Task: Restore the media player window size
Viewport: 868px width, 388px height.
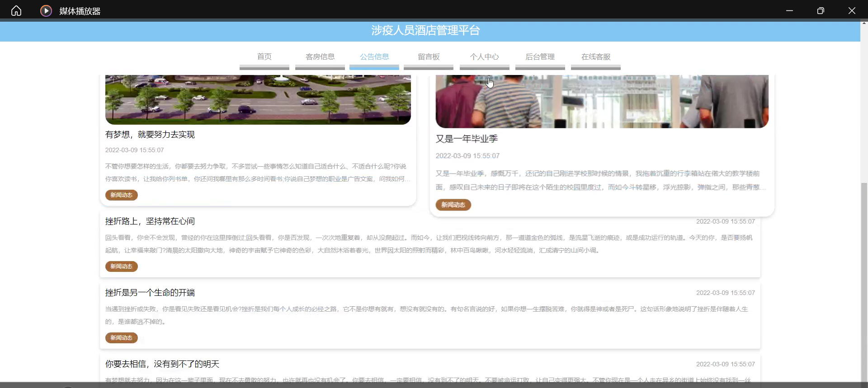Action: (x=821, y=10)
